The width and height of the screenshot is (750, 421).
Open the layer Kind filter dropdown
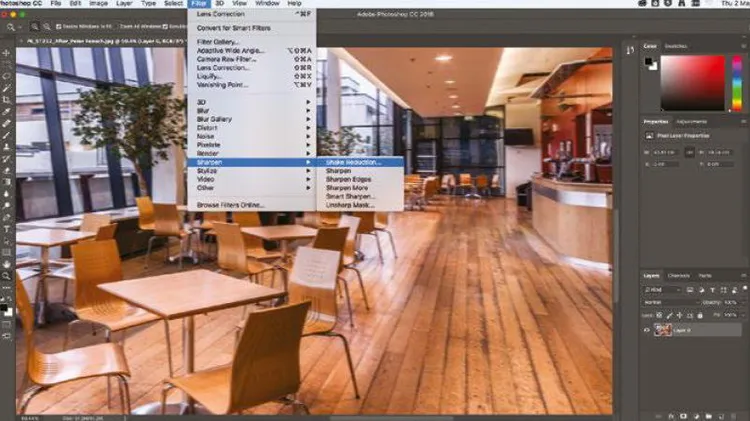(662, 290)
